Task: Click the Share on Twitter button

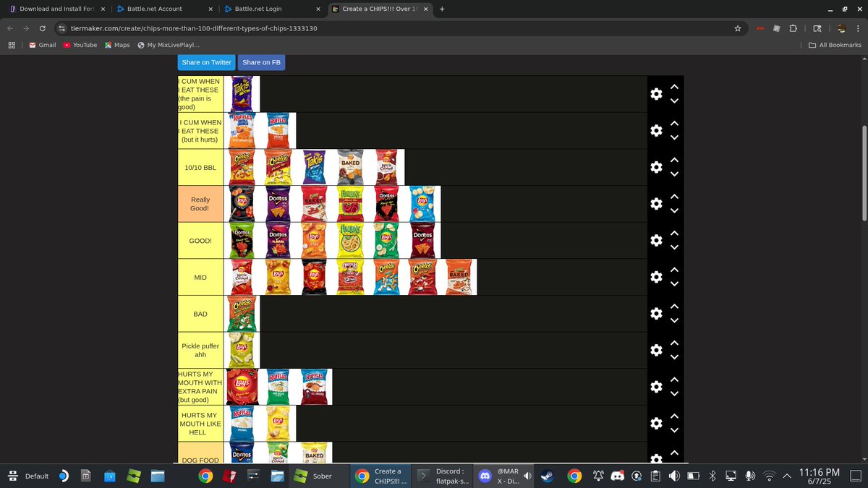Action: (x=206, y=62)
